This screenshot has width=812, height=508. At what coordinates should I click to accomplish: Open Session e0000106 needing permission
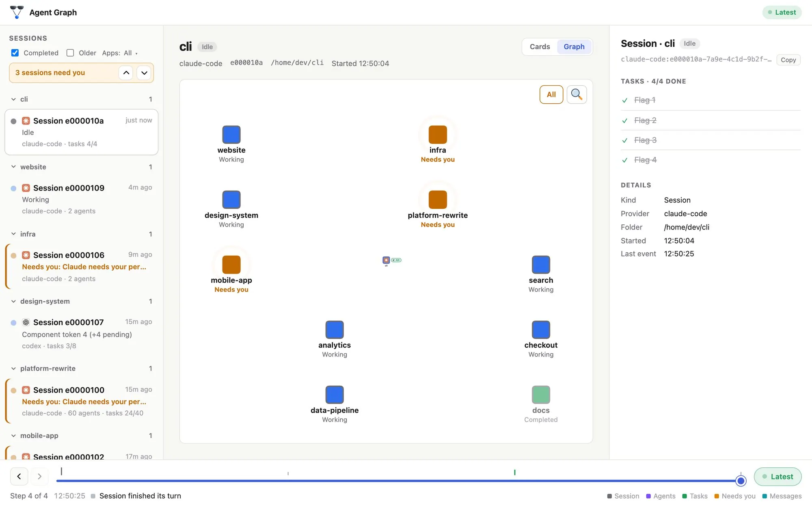(x=81, y=267)
